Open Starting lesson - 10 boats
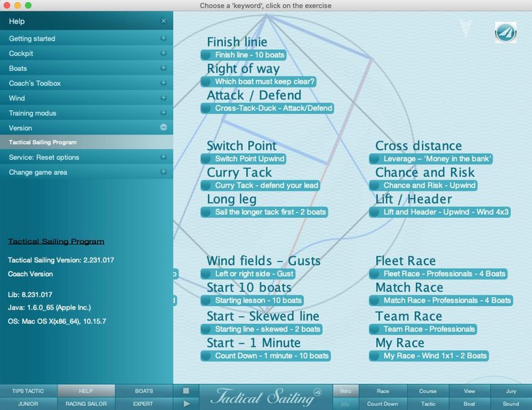Screen dimensions: 532x410 coord(252,301)
